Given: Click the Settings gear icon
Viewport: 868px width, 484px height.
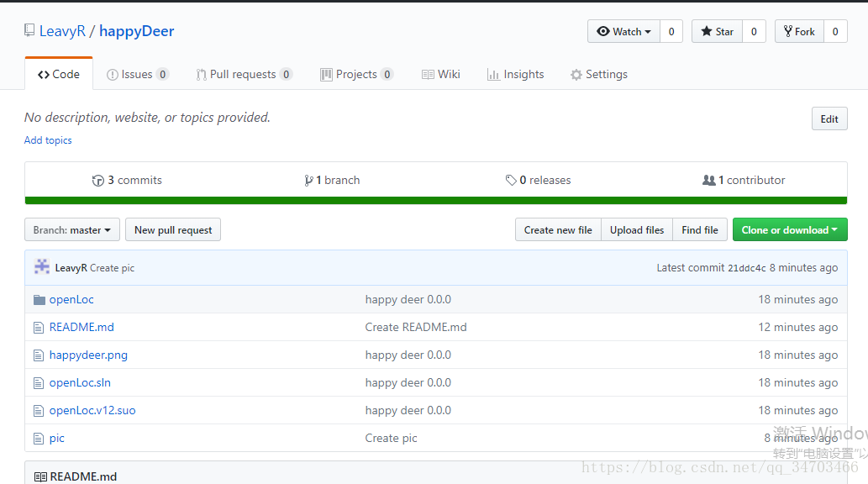Looking at the screenshot, I should (576, 75).
